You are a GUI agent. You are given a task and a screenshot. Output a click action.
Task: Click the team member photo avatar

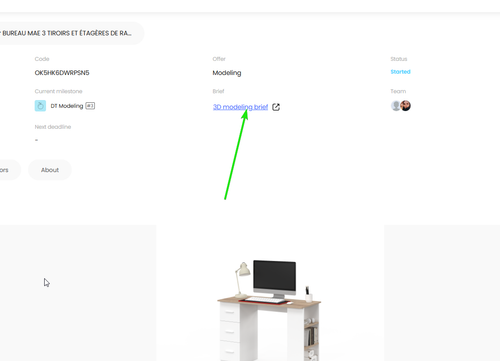click(405, 106)
